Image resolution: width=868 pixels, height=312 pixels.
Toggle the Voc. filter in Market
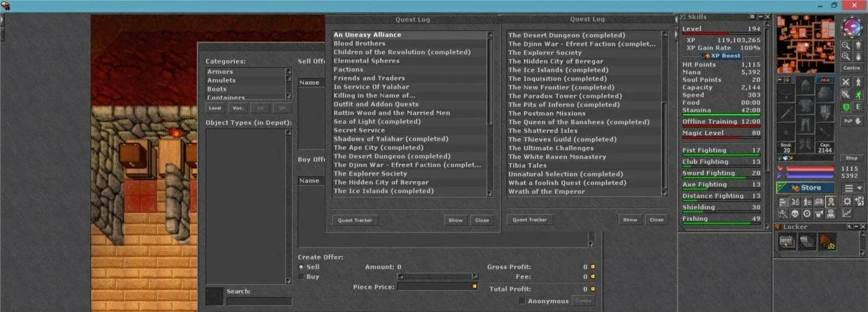click(238, 108)
